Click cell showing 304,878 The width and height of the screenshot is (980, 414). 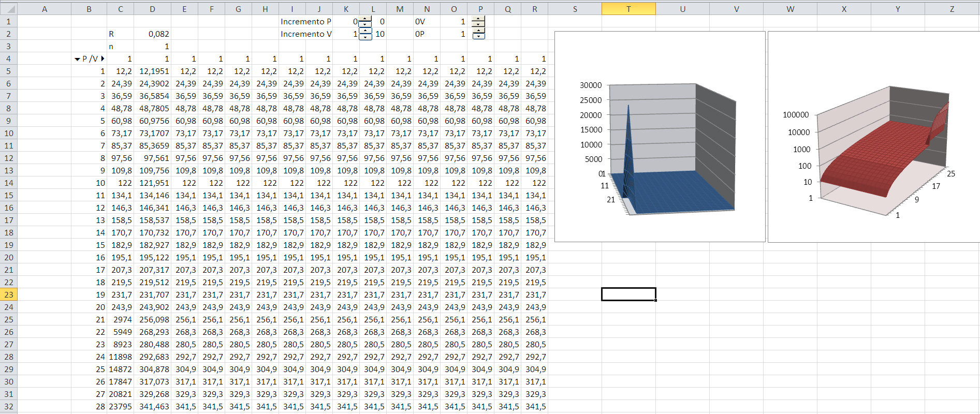[152, 369]
